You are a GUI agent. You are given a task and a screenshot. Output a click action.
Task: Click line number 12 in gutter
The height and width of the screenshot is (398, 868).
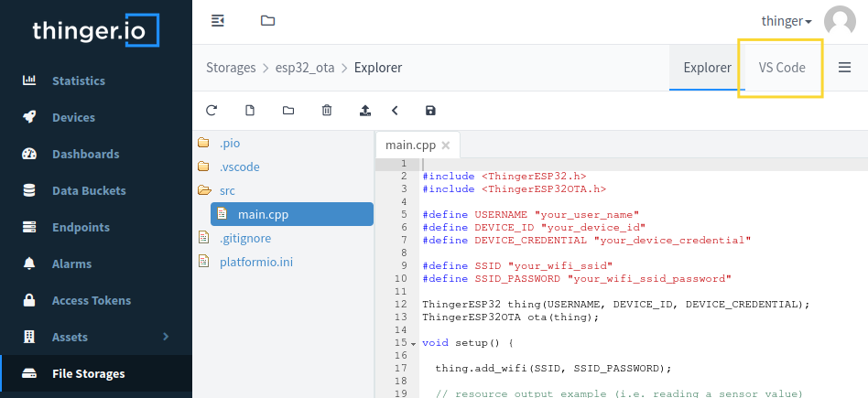click(x=401, y=305)
